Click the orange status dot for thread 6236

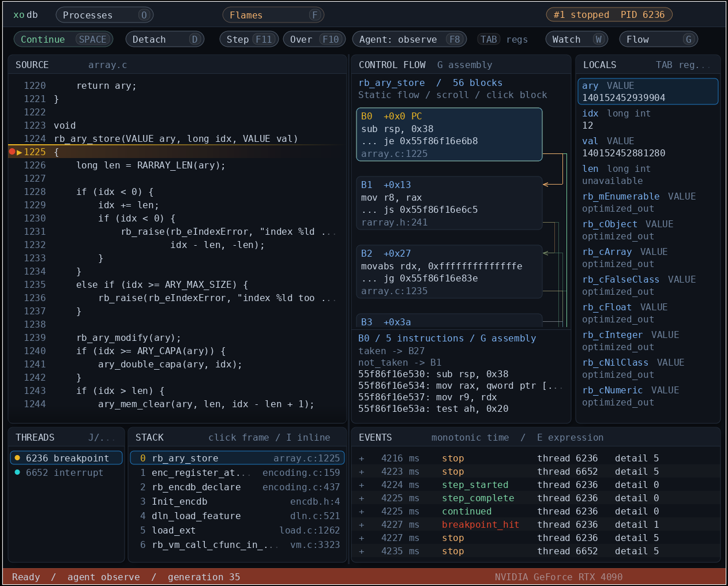[x=17, y=457]
